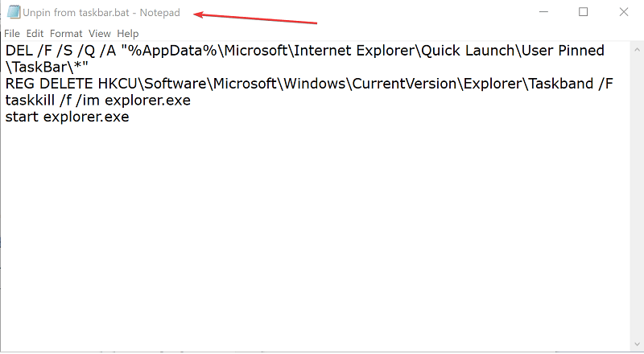Screen dimensions: 644x354
Task: Click the vertical scrollbar track
Action: (x=637, y=197)
